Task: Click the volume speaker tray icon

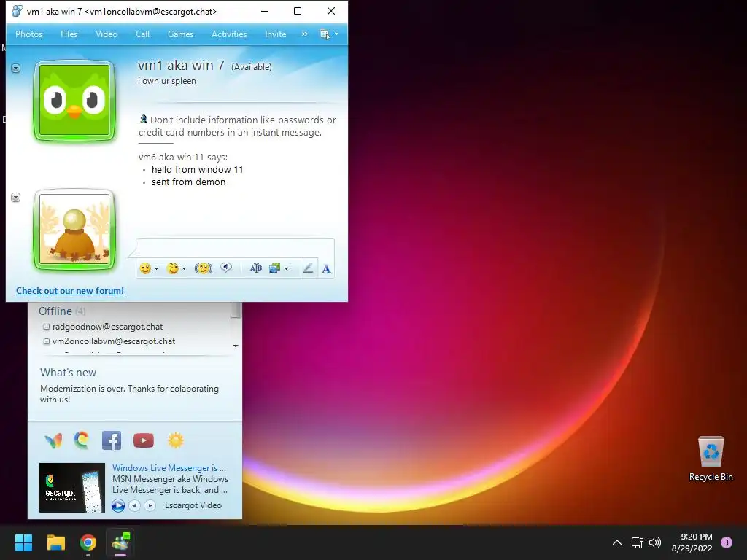Action: tap(656, 542)
